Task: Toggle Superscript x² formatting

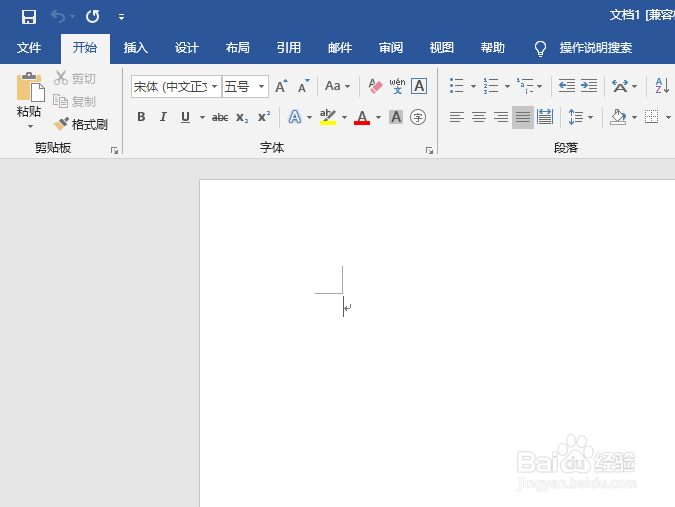Action: tap(264, 117)
